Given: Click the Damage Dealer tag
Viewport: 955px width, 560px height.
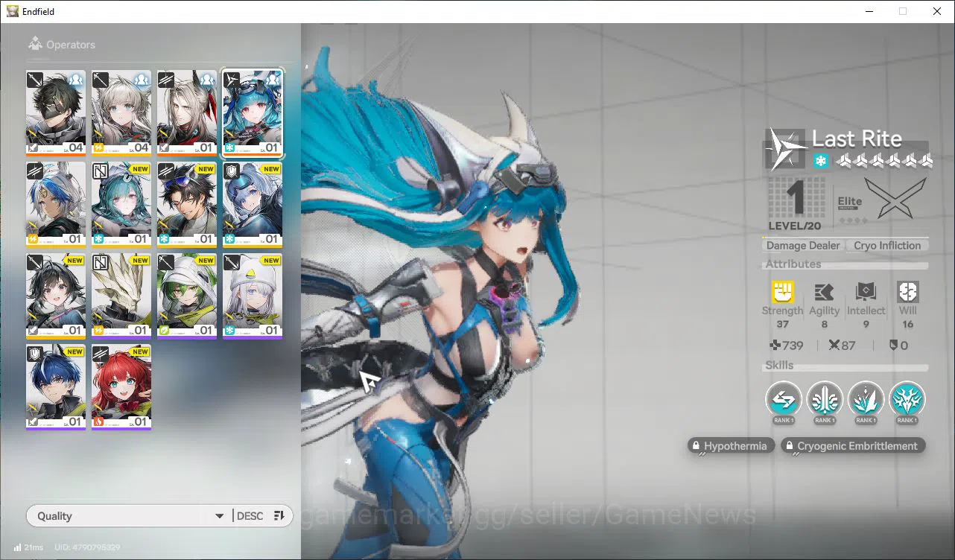Looking at the screenshot, I should [803, 246].
